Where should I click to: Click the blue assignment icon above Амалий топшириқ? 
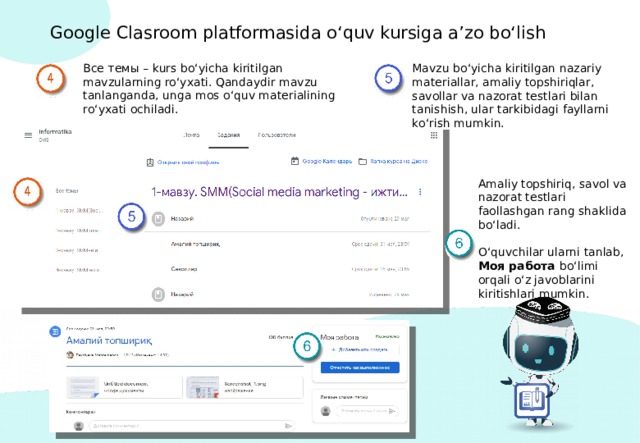coord(55,332)
